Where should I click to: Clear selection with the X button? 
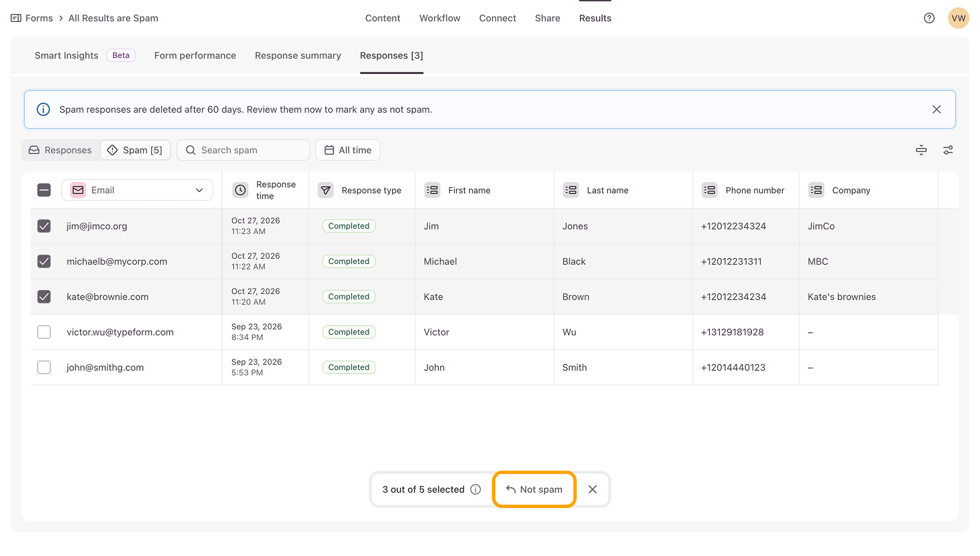pyautogui.click(x=593, y=489)
